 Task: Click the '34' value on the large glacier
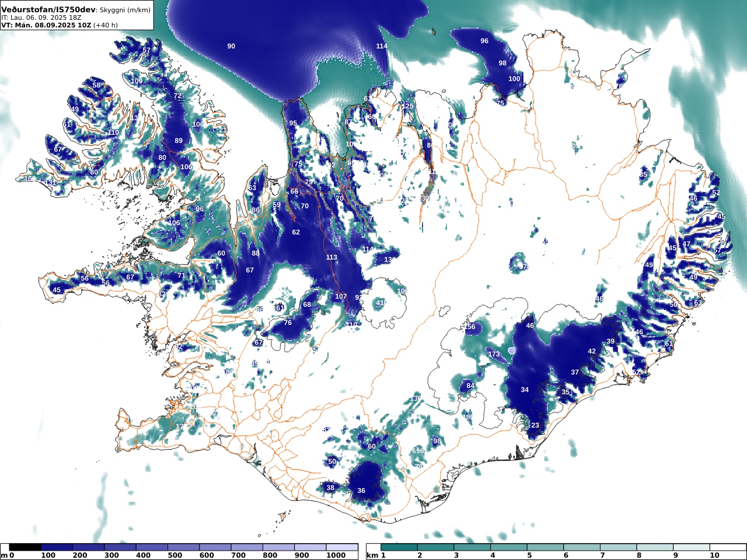[x=525, y=390]
